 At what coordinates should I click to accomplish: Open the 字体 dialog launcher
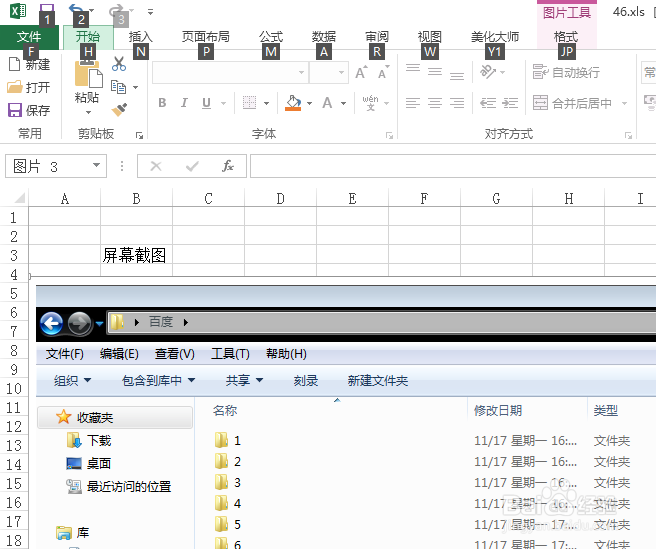tap(389, 135)
